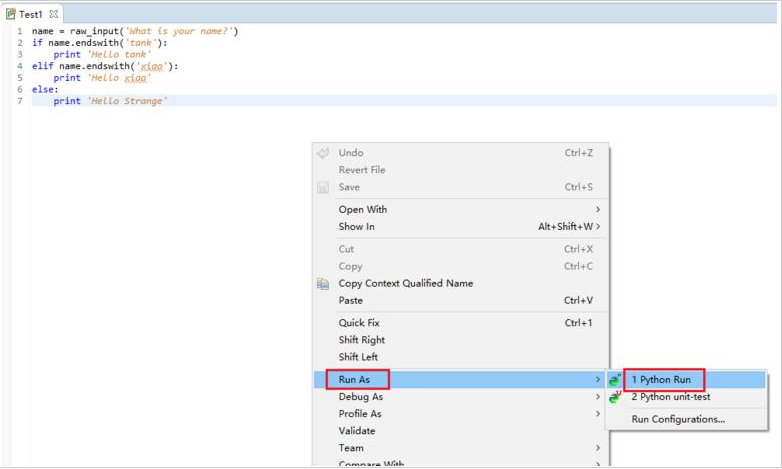Close the Test1 editor tab
Screen dimensions: 782x469
[x=54, y=15]
